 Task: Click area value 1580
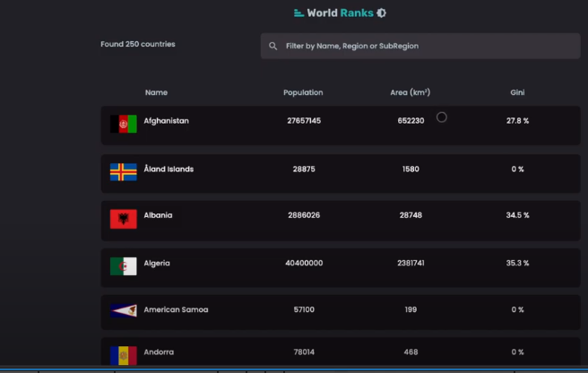click(x=411, y=169)
